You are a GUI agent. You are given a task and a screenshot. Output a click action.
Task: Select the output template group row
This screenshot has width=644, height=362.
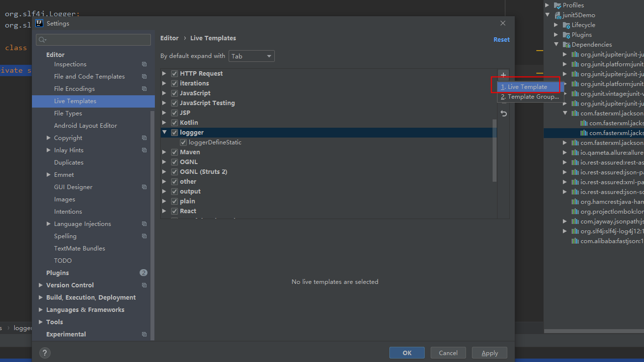[x=328, y=192]
